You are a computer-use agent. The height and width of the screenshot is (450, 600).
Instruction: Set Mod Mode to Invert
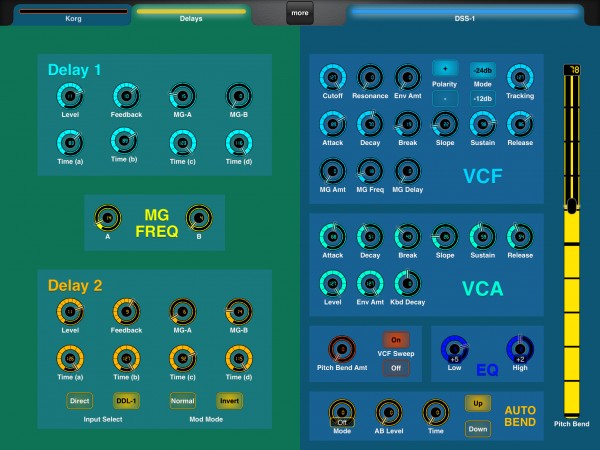[229, 401]
